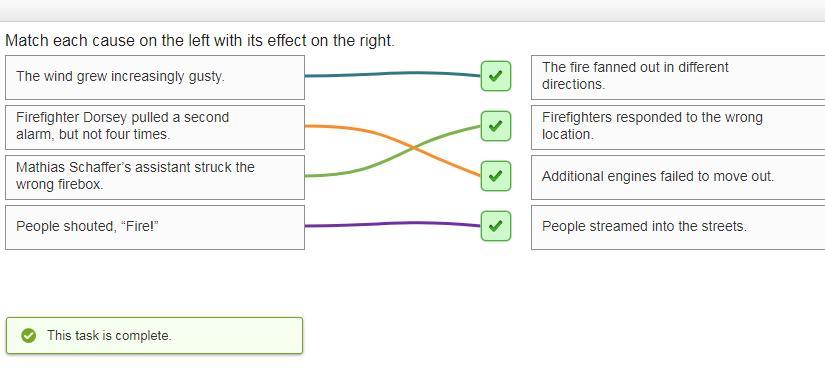Viewport: 825px width, 385px height.
Task: Click the purple connector line from 'People shouted'
Action: (393, 224)
